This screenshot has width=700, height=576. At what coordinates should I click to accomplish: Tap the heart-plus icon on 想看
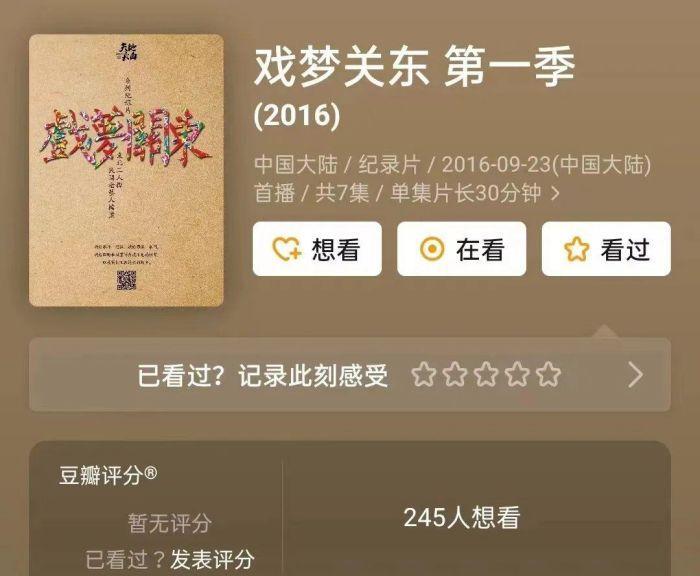point(287,249)
